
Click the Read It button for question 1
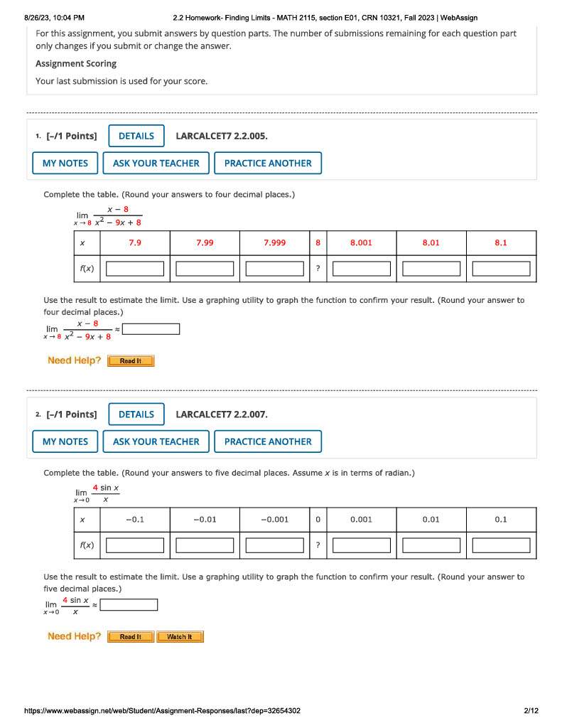(x=131, y=360)
